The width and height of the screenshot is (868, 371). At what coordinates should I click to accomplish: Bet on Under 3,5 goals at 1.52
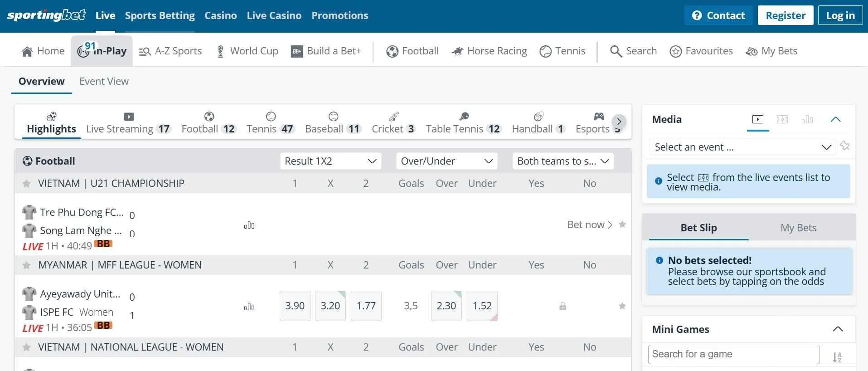coord(482,306)
